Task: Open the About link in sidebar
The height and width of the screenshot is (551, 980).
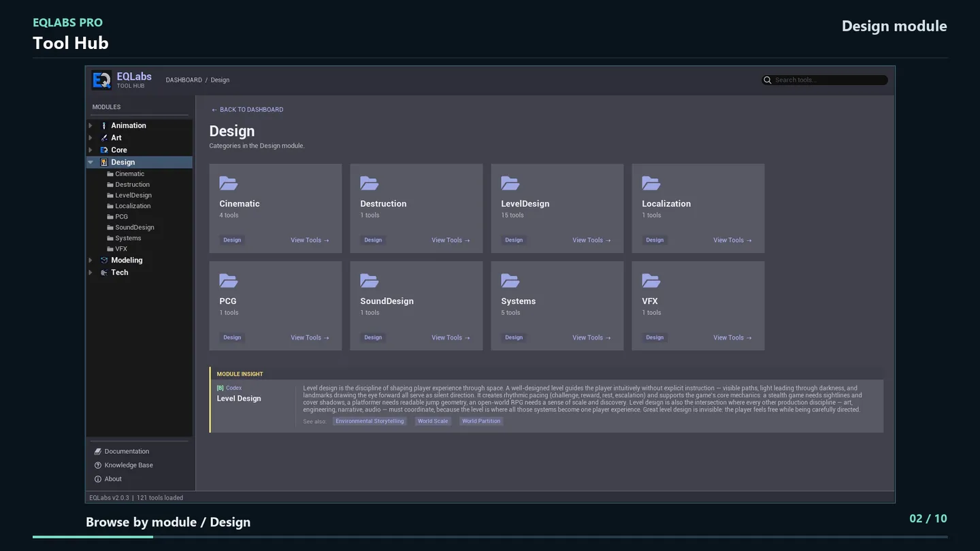Action: click(x=113, y=479)
